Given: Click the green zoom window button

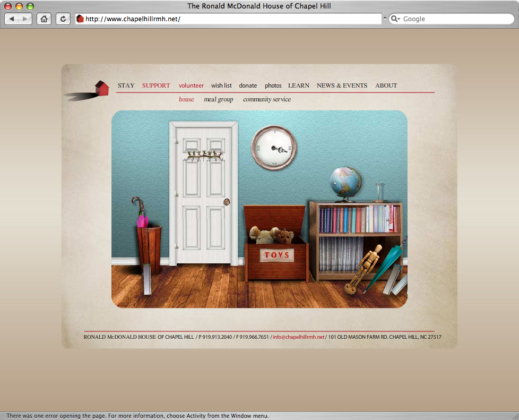Looking at the screenshot, I should point(30,6).
